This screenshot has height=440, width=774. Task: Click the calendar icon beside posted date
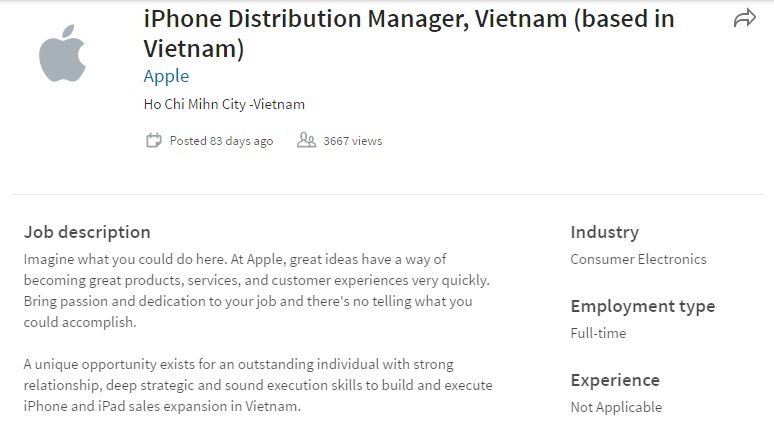153,141
